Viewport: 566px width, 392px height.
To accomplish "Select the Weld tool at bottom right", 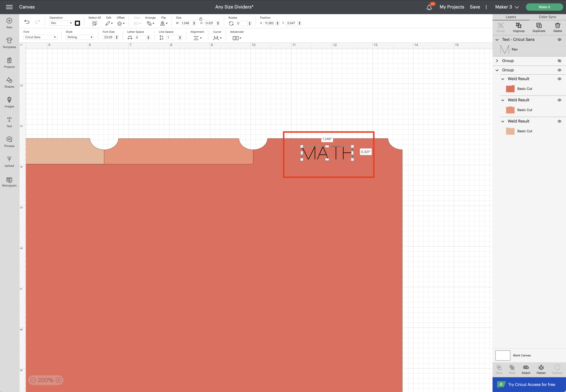I will pos(512,369).
